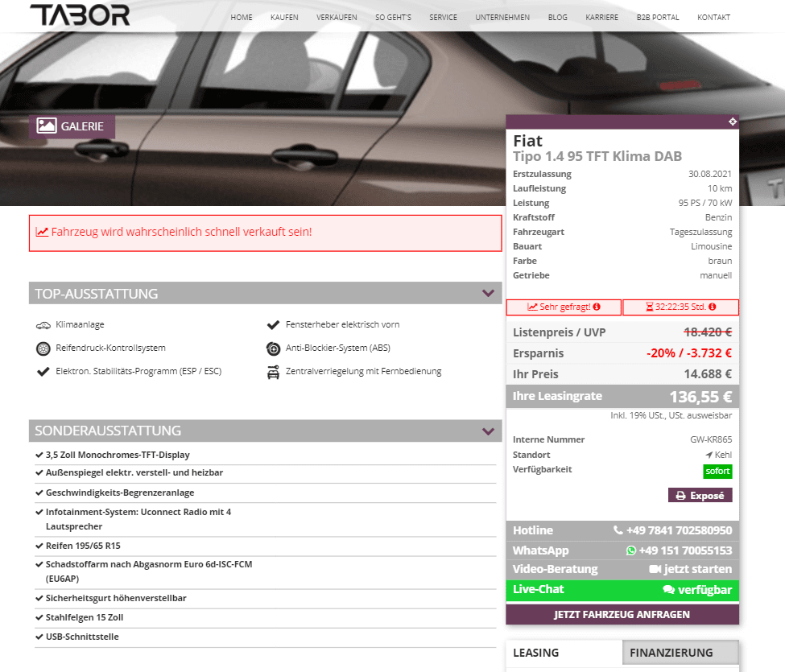Switch to the LEASING tab
The image size is (785, 672).
(564, 653)
